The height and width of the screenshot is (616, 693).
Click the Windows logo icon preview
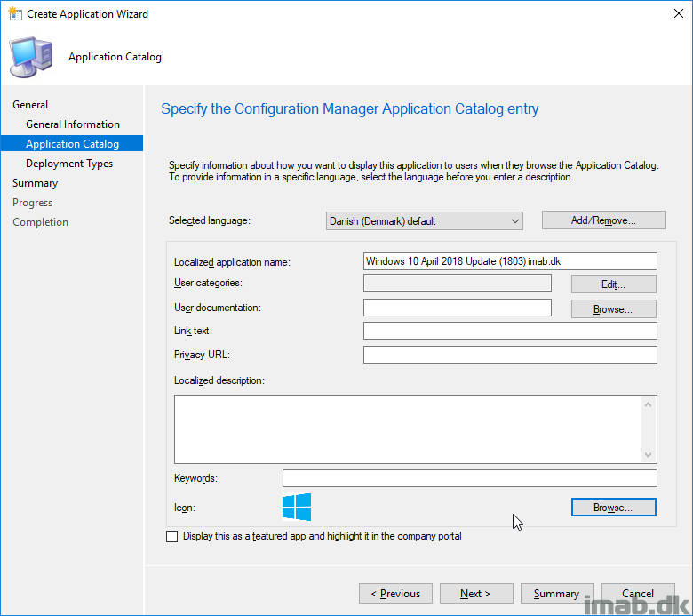pos(297,507)
